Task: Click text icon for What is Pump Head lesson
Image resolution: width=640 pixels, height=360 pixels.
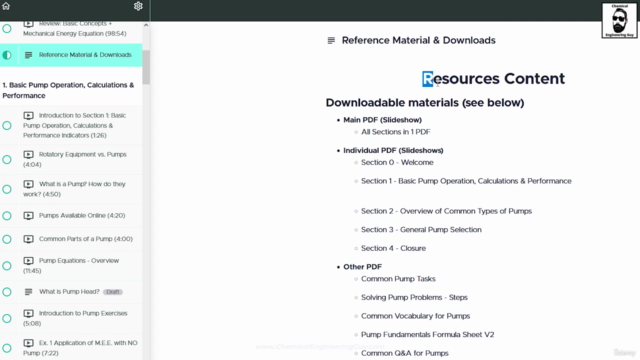Action: pos(28,292)
